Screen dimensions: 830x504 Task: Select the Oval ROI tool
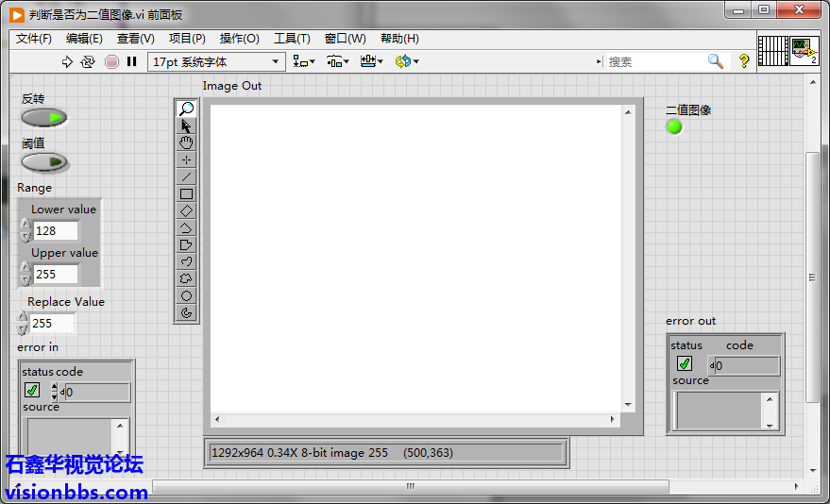186,295
